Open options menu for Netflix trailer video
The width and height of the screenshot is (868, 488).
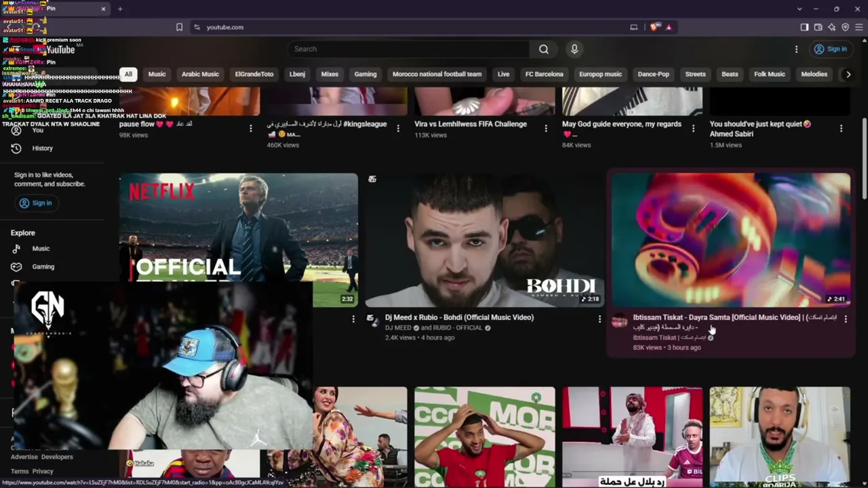point(353,319)
